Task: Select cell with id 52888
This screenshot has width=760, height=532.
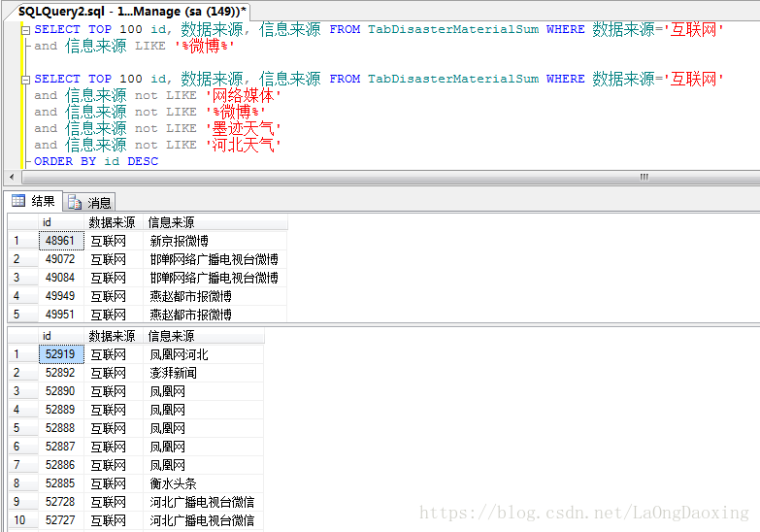Action: 61,428
